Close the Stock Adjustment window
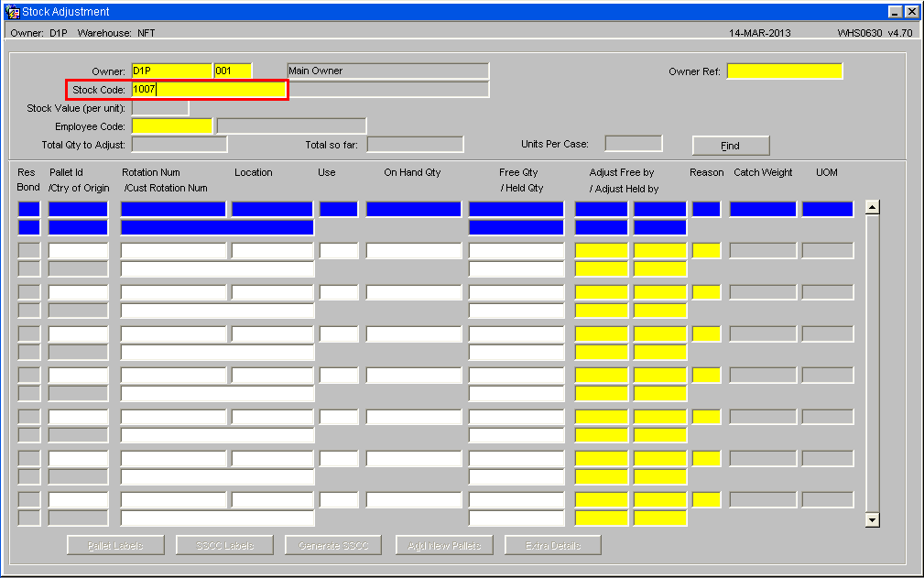Image resolution: width=924 pixels, height=578 pixels. point(910,12)
